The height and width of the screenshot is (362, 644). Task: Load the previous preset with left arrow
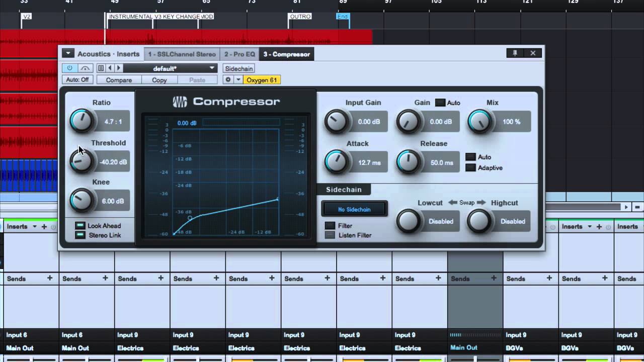[110, 68]
